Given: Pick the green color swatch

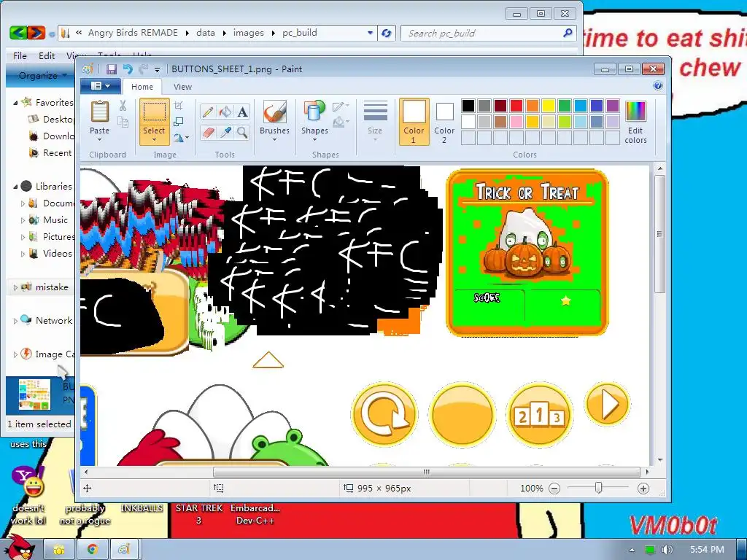Looking at the screenshot, I should pyautogui.click(x=564, y=106).
